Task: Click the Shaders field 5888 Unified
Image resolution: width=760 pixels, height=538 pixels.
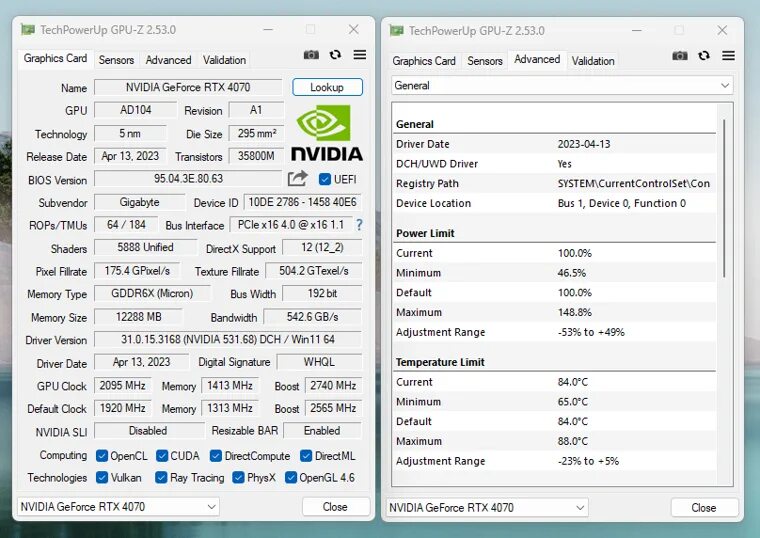Action: [x=145, y=248]
